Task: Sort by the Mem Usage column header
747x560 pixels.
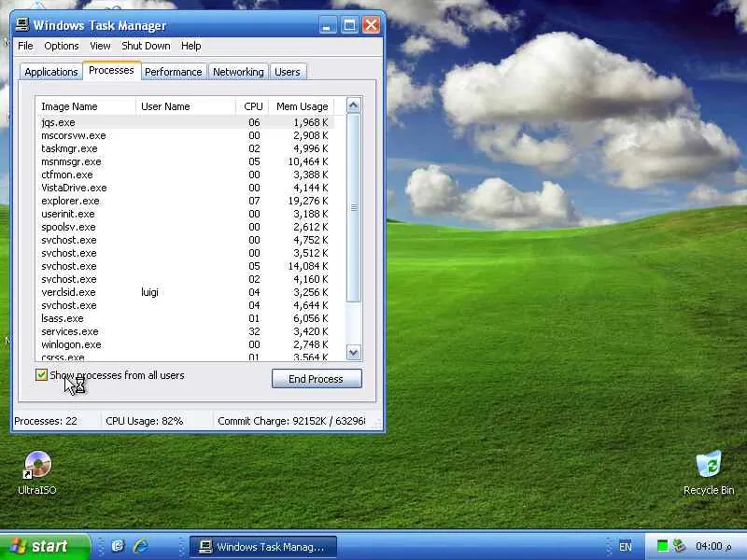Action: point(302,106)
